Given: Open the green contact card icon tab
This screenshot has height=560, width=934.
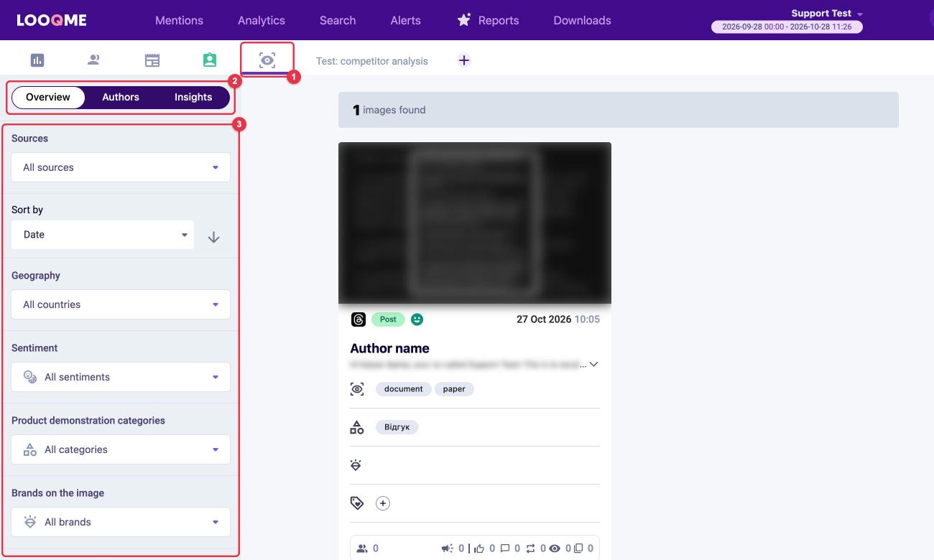Looking at the screenshot, I should point(210,60).
